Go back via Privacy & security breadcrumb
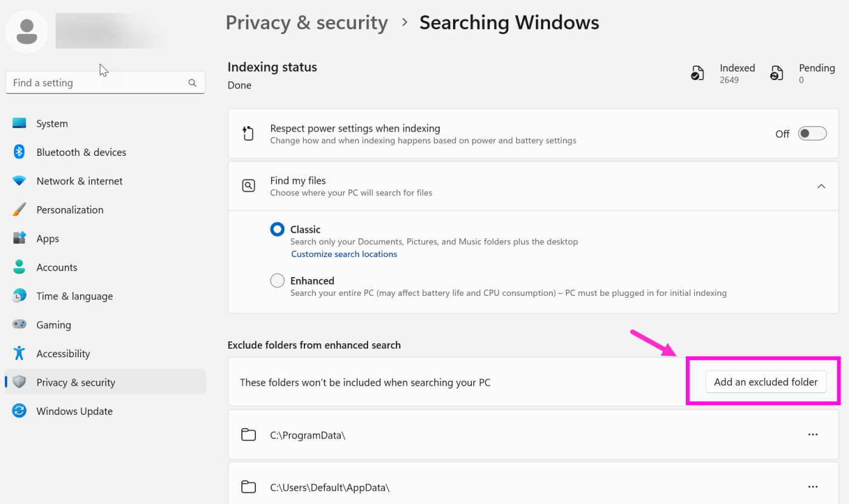 [306, 23]
